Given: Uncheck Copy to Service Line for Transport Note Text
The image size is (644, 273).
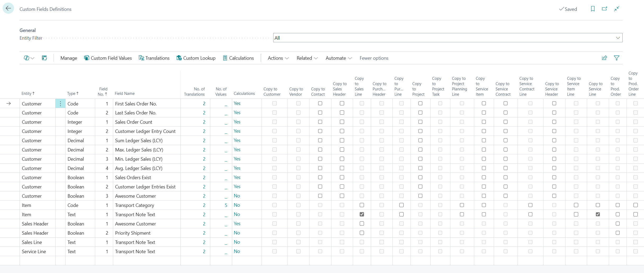Looking at the screenshot, I should pyautogui.click(x=598, y=214).
